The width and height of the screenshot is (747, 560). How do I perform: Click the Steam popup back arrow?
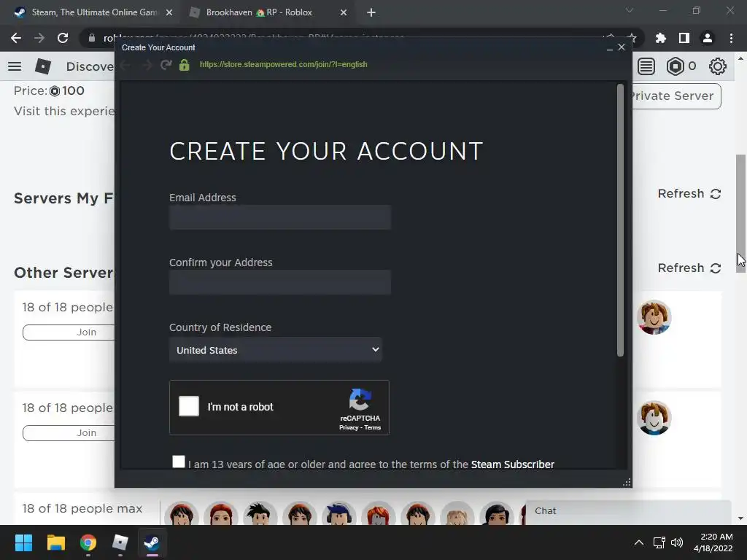click(125, 65)
